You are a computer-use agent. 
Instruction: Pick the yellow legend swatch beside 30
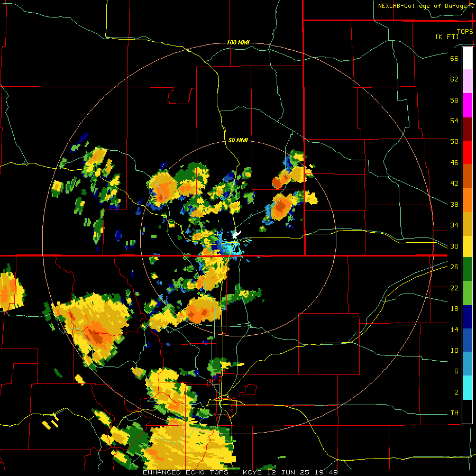point(467,246)
